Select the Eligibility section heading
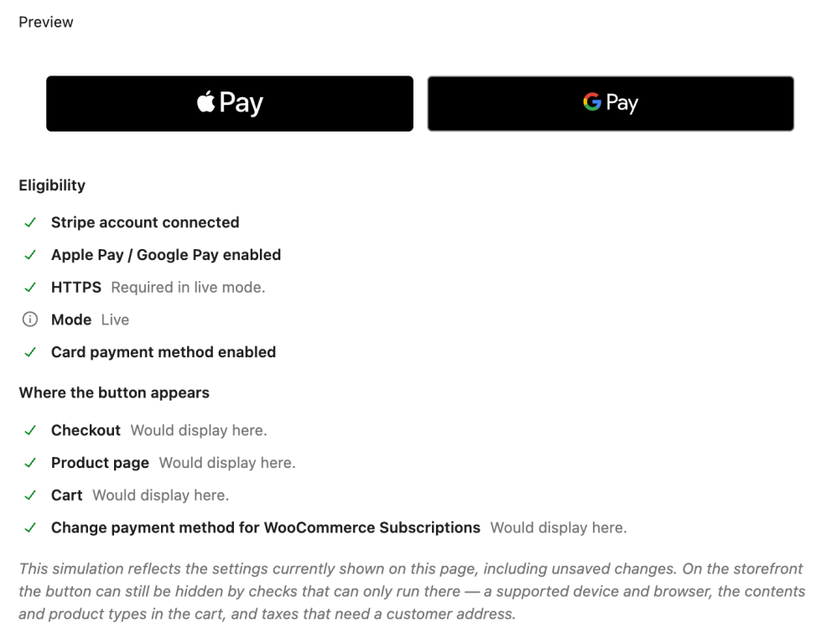 (52, 185)
